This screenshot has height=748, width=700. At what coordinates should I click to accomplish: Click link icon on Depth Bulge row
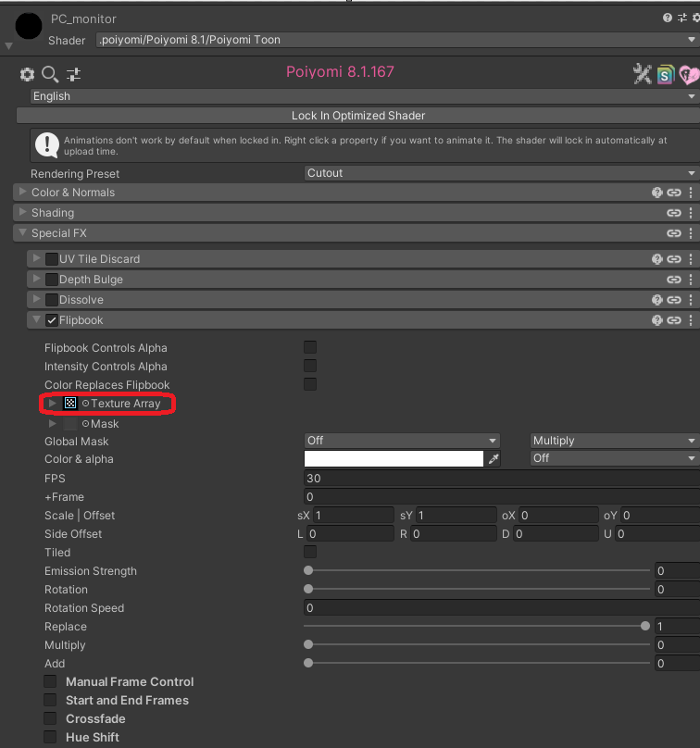pyautogui.click(x=674, y=280)
